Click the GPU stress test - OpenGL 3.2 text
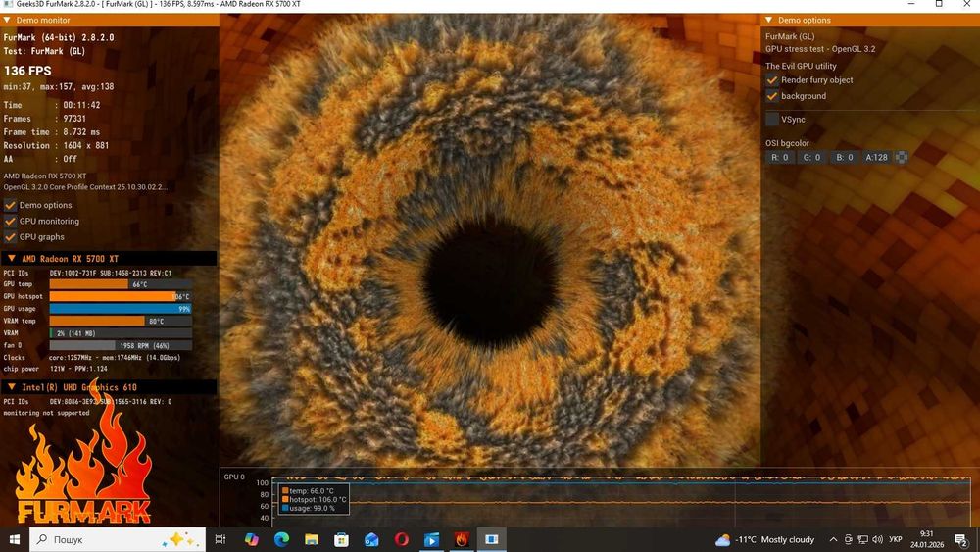Screen dimensions: 980x552 coord(820,49)
